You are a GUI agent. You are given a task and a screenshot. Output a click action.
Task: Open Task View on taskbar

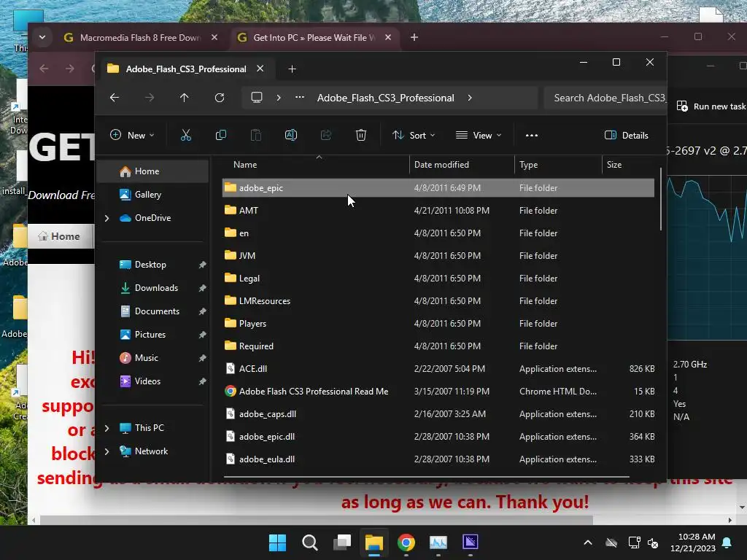coord(342,542)
